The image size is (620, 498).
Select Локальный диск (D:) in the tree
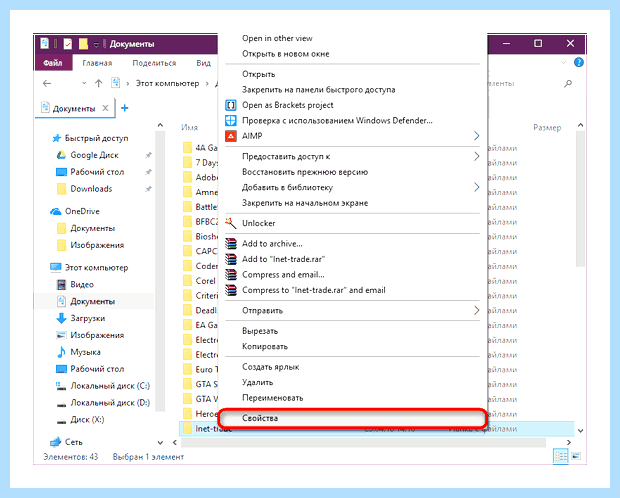point(110,403)
